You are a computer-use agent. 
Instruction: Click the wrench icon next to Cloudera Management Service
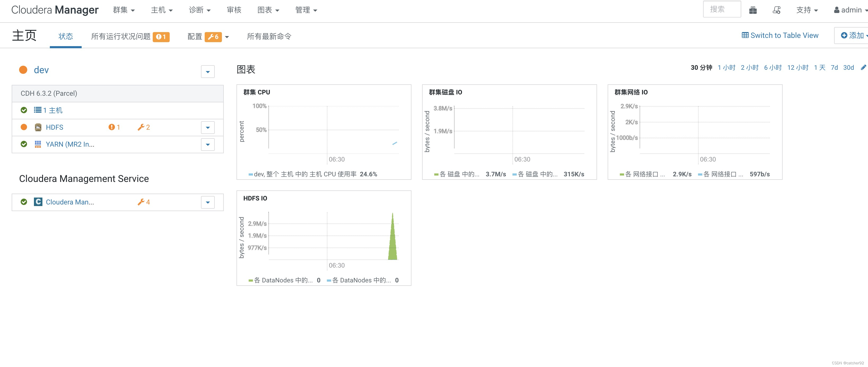(x=141, y=202)
